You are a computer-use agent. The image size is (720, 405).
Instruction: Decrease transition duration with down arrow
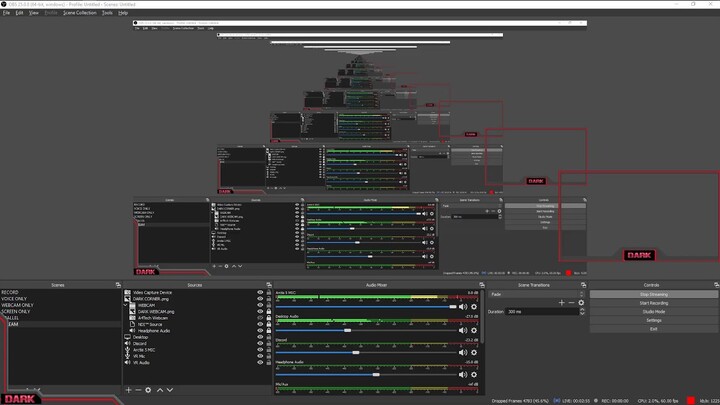(582, 313)
